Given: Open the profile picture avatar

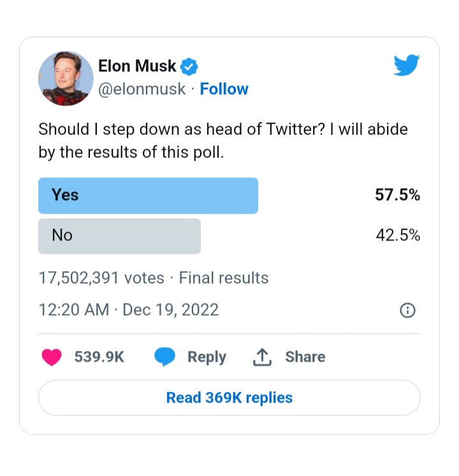Looking at the screenshot, I should point(66,78).
